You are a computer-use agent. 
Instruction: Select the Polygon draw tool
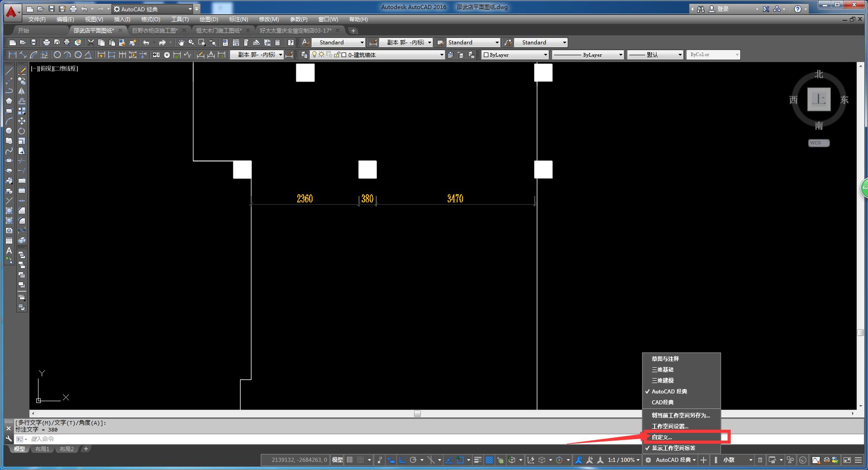[x=9, y=101]
